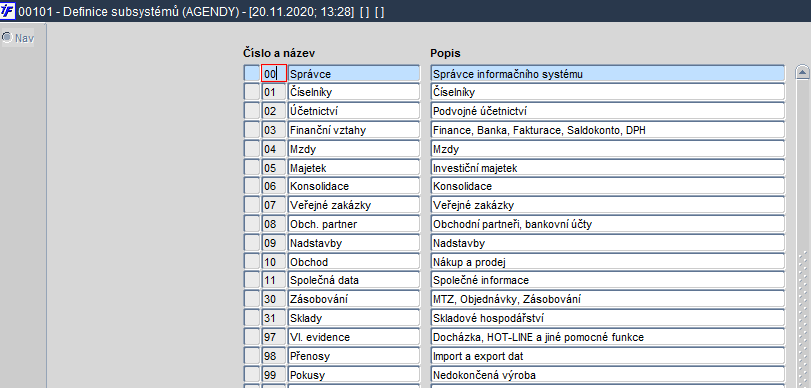Image resolution: width=811 pixels, height=388 pixels.
Task: Click the name field Majetek
Action: coord(354,168)
